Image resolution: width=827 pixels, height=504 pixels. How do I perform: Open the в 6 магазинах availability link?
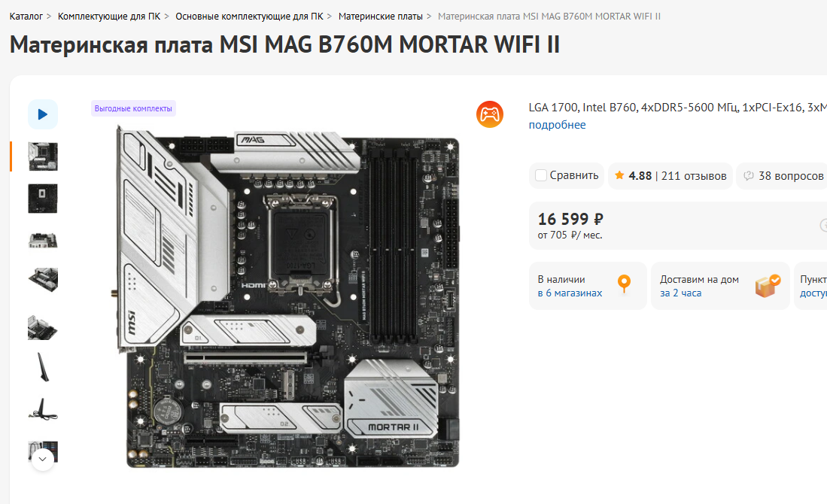tap(570, 293)
